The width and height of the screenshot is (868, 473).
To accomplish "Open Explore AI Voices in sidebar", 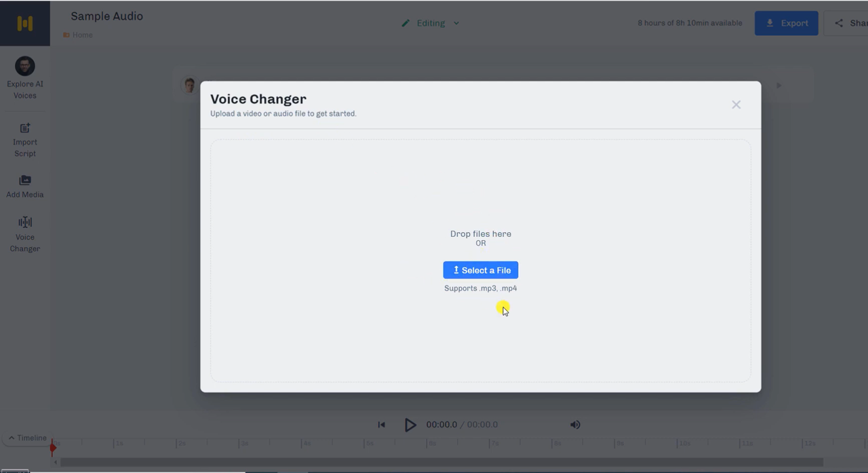I will [x=25, y=78].
